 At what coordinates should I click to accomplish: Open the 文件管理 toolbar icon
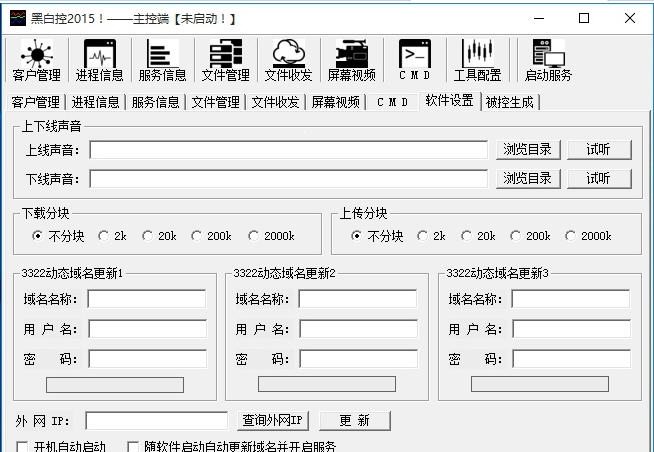point(226,60)
